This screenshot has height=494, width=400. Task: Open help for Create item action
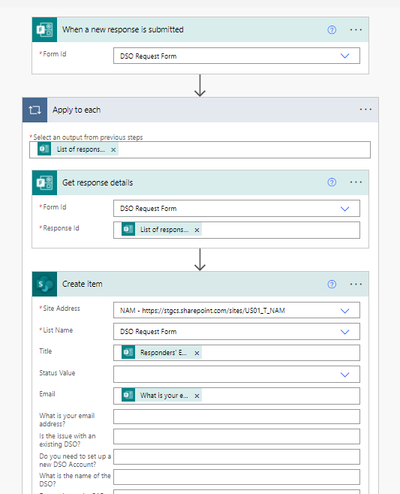point(332,284)
